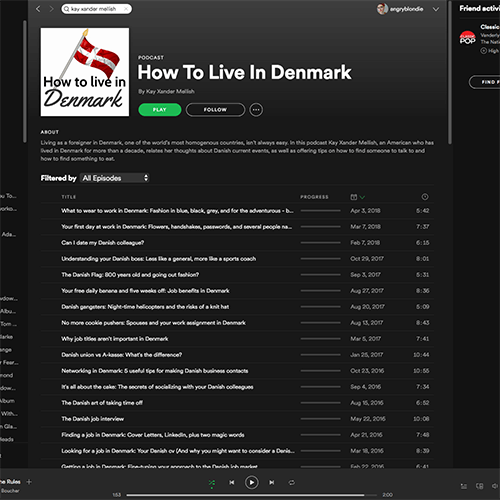This screenshot has height=500, width=500.
Task: Click the main content vertical scrollbar
Action: [450, 72]
